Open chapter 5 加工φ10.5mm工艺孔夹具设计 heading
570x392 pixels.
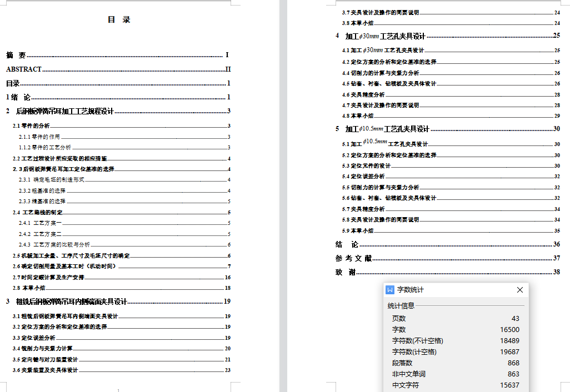pyautogui.click(x=447, y=129)
